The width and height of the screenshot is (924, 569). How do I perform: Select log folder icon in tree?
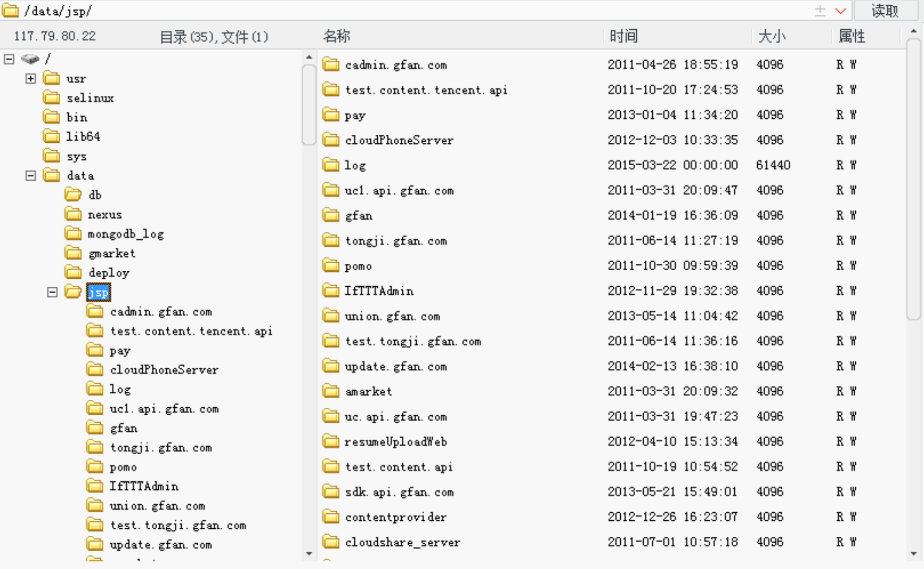[95, 389]
